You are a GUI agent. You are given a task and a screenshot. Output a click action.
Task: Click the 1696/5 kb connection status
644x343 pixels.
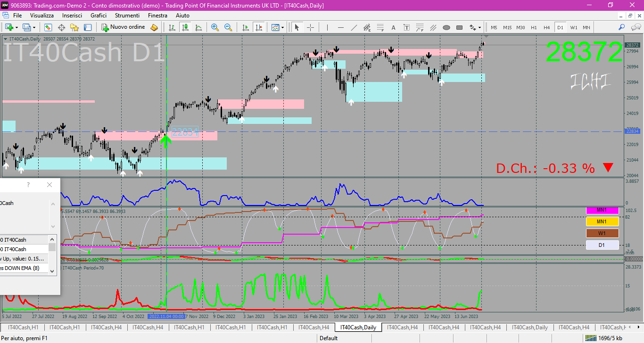tap(603, 338)
